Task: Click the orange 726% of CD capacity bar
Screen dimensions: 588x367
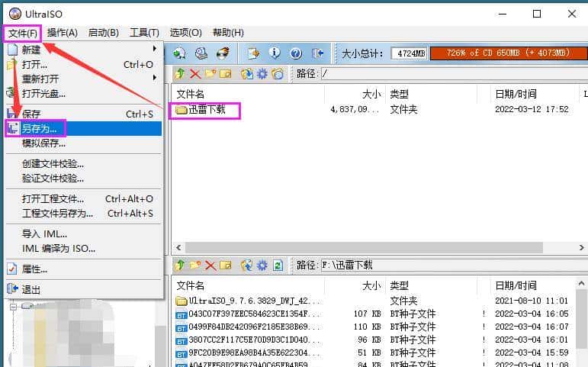Action: point(509,53)
